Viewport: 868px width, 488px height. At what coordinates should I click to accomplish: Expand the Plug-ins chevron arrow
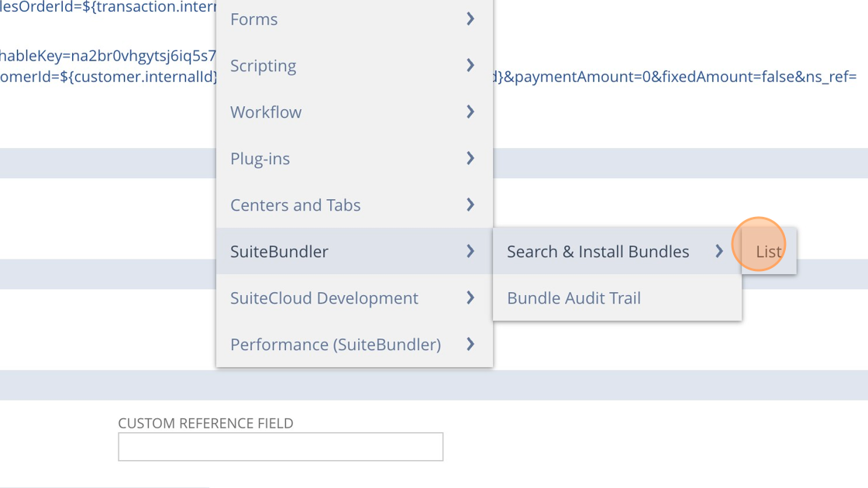[470, 158]
